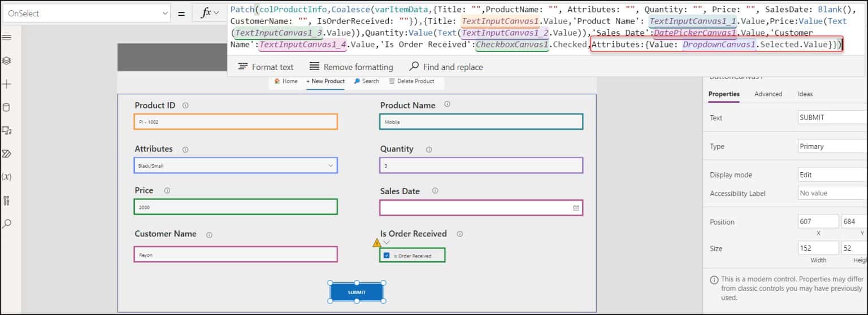Select the Delete Product tab
This screenshot has width=868, height=315.
412,81
